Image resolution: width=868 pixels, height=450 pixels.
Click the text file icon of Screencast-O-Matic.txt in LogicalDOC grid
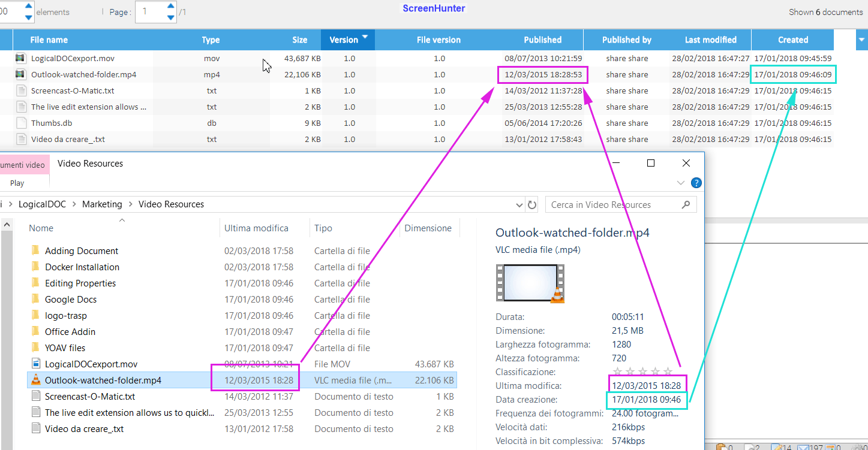(x=20, y=90)
